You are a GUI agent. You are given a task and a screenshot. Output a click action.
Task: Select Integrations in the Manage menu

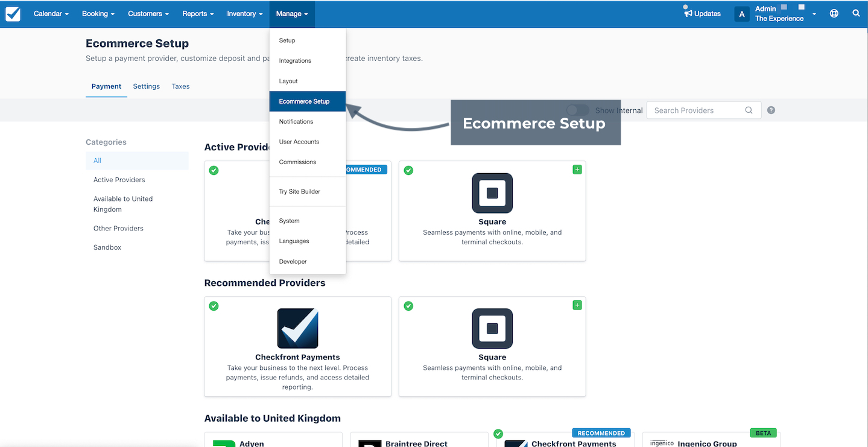point(308,61)
